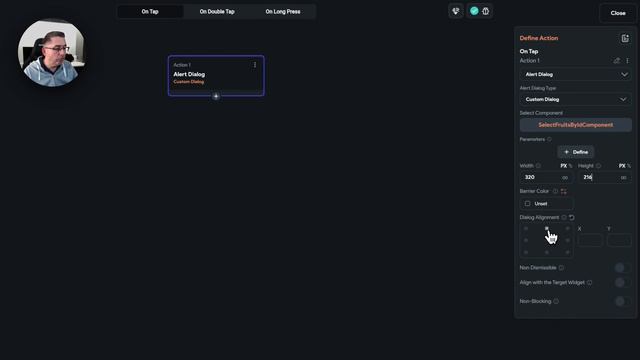Select PX unit for Height

click(622, 166)
